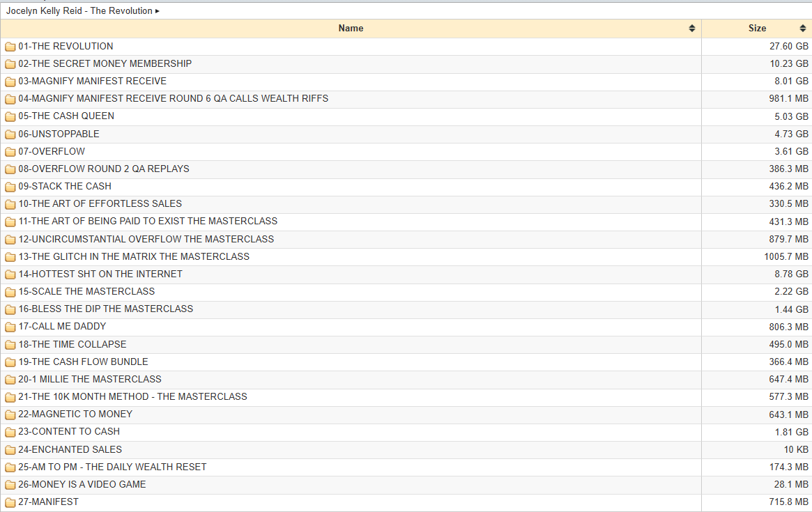
Task: Sort by Name using header arrows
Action: tap(692, 29)
